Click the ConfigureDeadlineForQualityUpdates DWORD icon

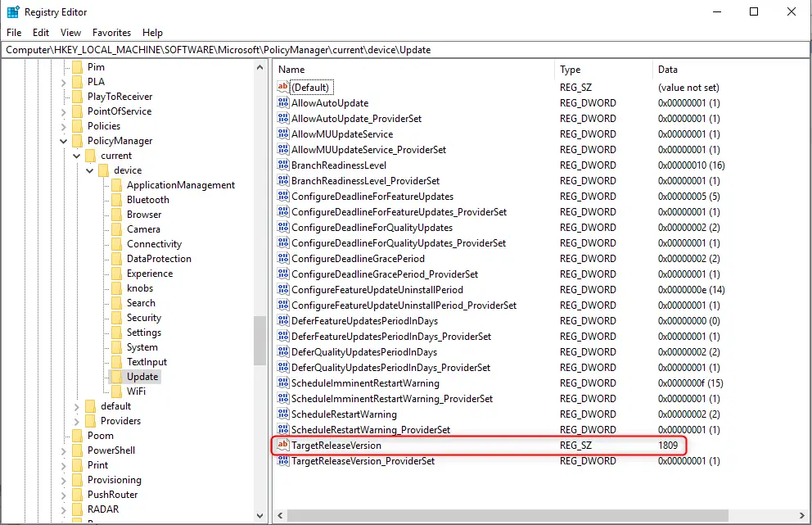pos(282,227)
